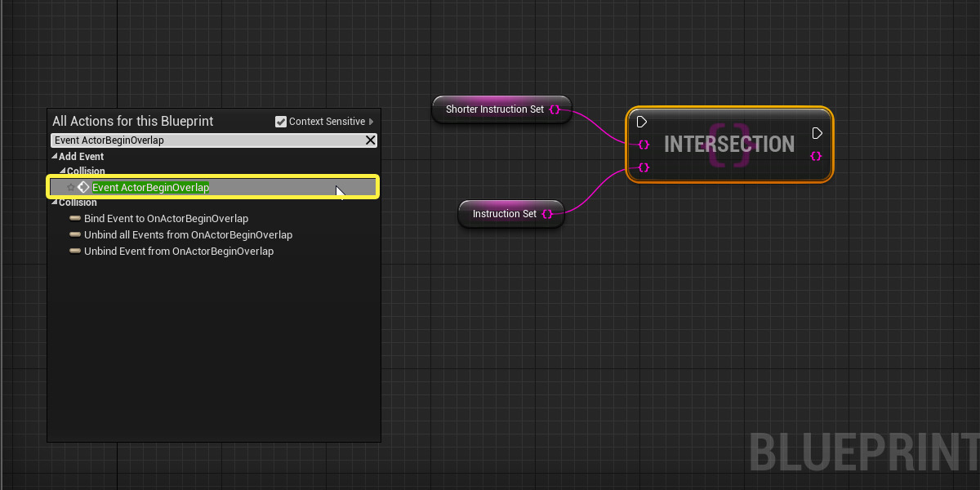Click the Shorter Instruction Set output pin
Viewport: 980px width, 490px height.
[555, 109]
